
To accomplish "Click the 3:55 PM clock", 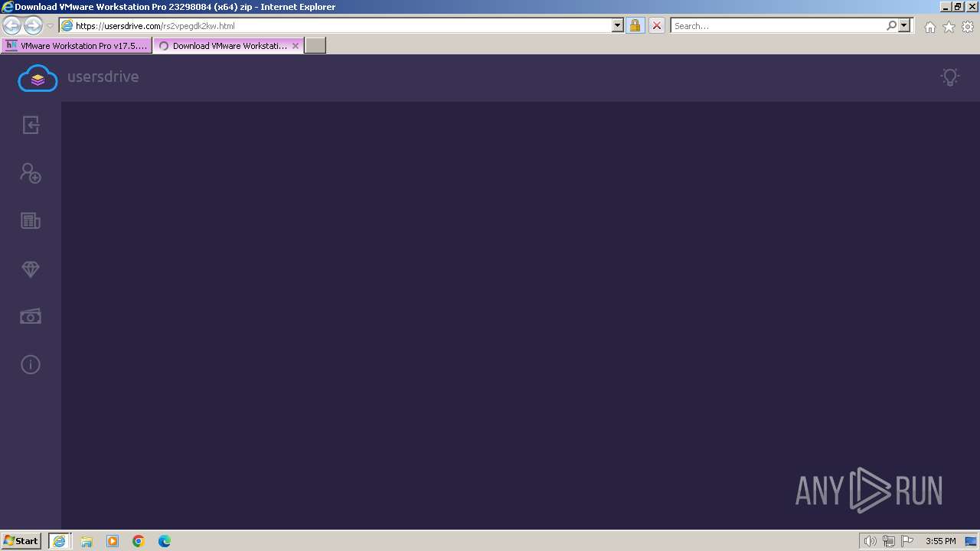I will [x=940, y=541].
